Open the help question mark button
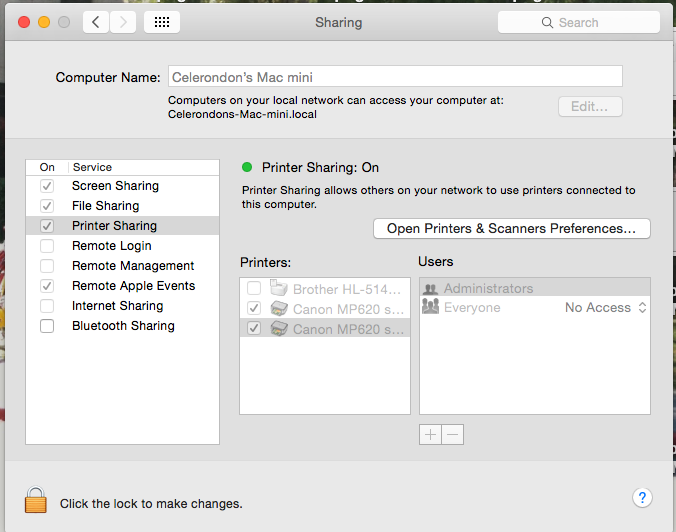 click(x=642, y=498)
